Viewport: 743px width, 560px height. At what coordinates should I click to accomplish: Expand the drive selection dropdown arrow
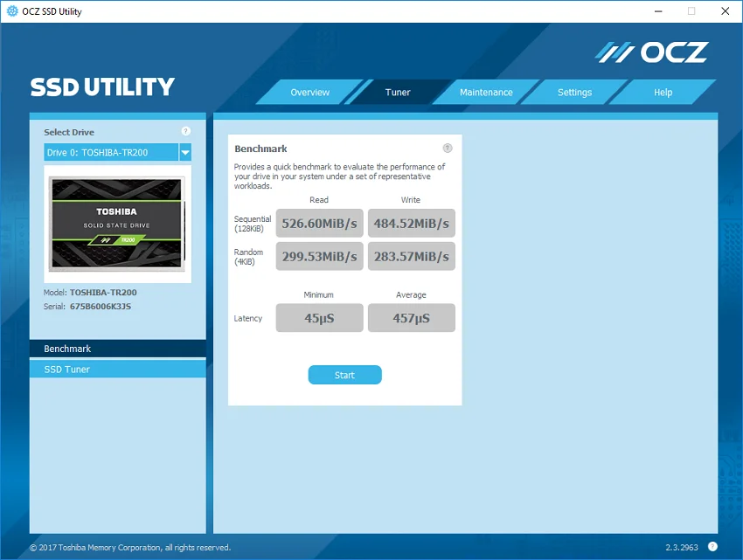(x=185, y=153)
